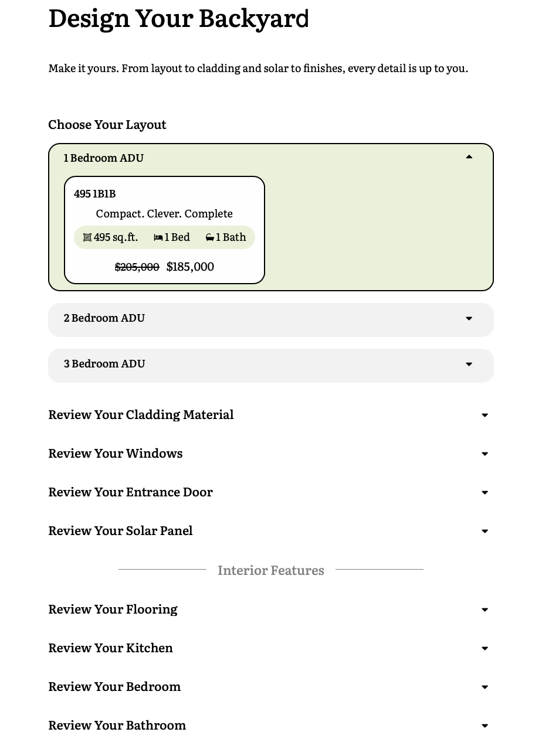This screenshot has width=542, height=756.
Task: Click the square footage icon
Action: 87,237
